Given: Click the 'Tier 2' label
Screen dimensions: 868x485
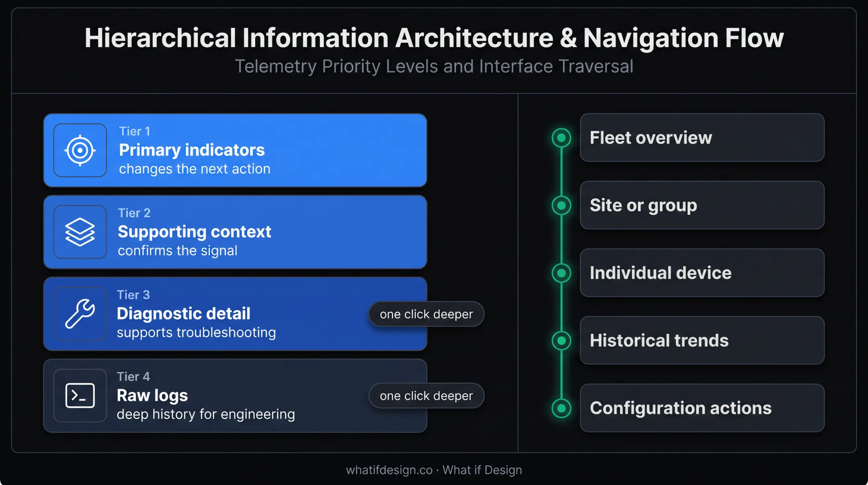Looking at the screenshot, I should tap(134, 213).
